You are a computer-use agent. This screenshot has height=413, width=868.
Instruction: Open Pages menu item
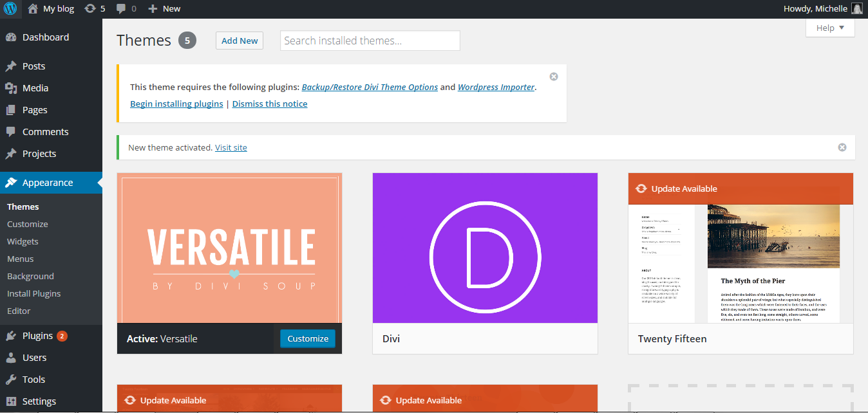[x=35, y=110]
